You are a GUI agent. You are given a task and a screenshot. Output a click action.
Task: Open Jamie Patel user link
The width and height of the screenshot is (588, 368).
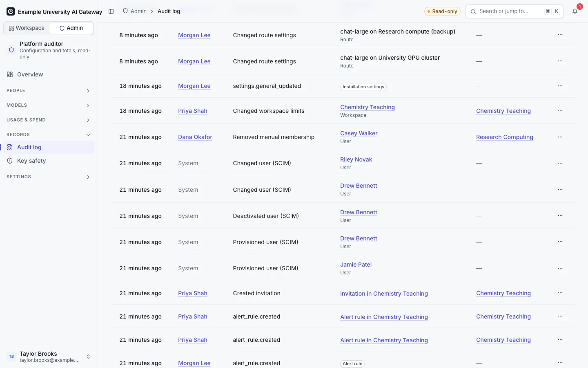[x=356, y=265]
